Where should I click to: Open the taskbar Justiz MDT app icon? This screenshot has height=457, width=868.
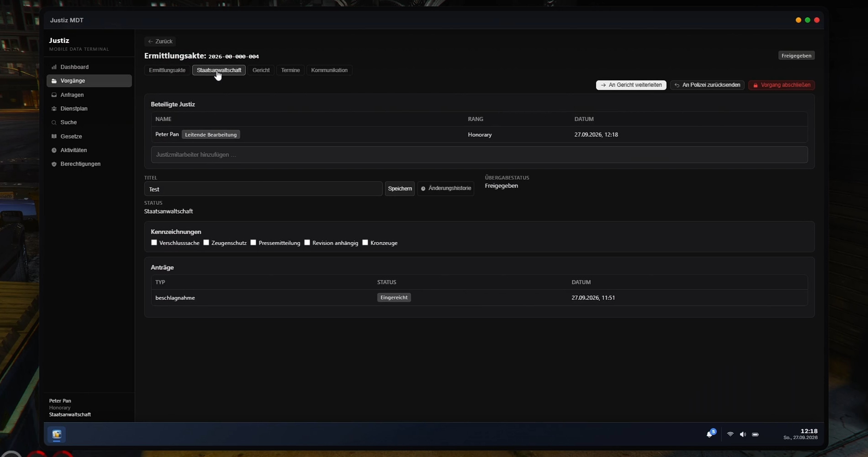pyautogui.click(x=57, y=434)
